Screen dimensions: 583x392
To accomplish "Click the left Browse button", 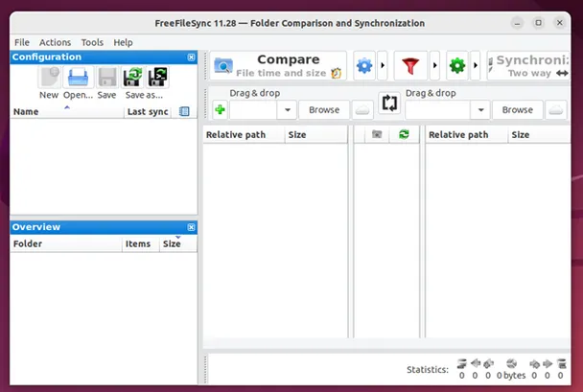I will click(x=324, y=110).
